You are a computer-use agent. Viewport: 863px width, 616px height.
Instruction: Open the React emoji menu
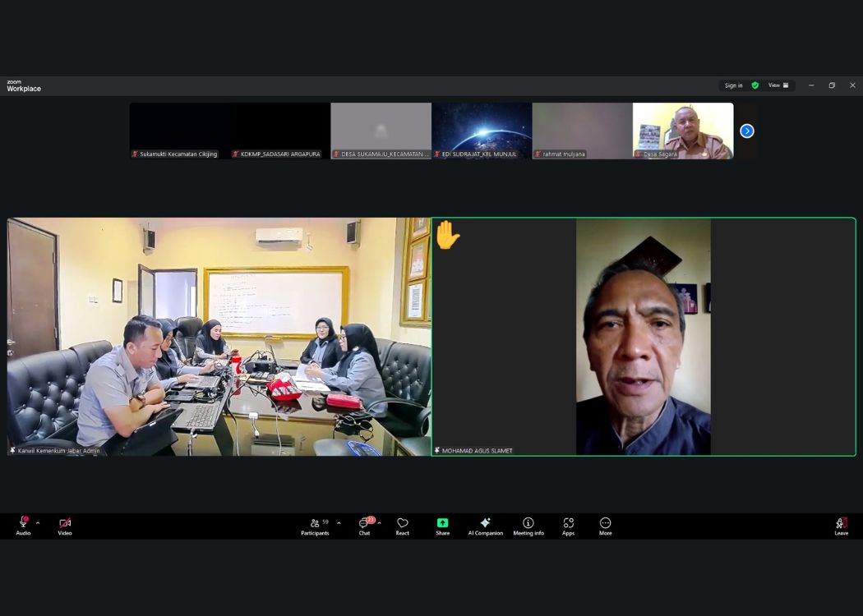(x=402, y=526)
